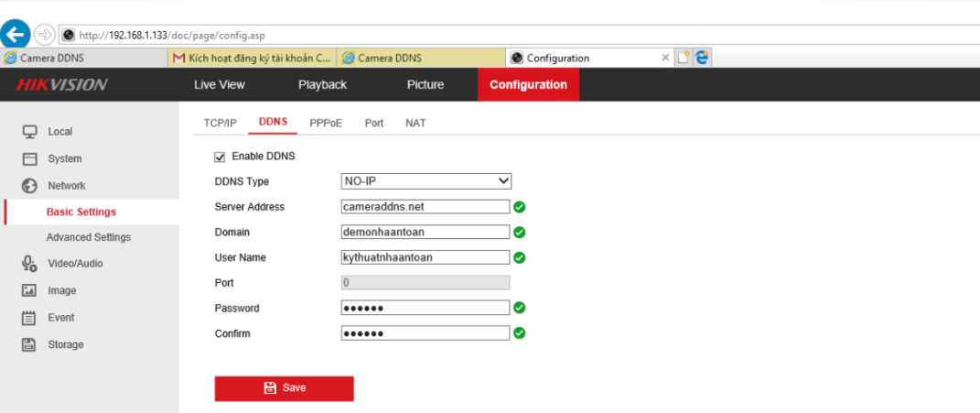Click the Image picture icon
This screenshot has width=980, height=413.
coord(29,291)
